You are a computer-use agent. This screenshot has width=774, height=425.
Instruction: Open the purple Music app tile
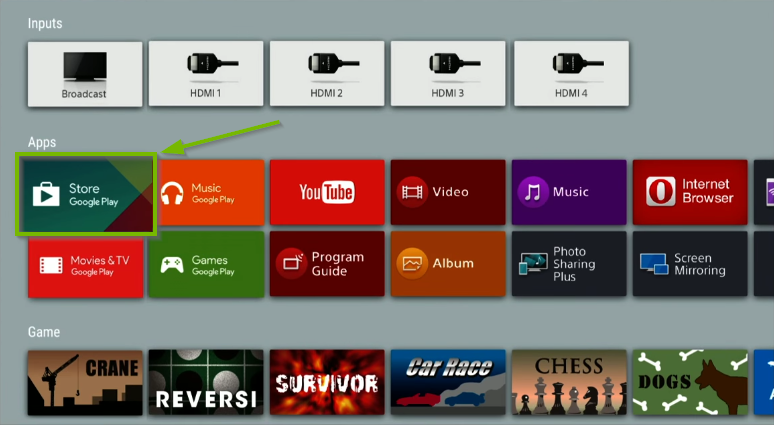(x=569, y=193)
